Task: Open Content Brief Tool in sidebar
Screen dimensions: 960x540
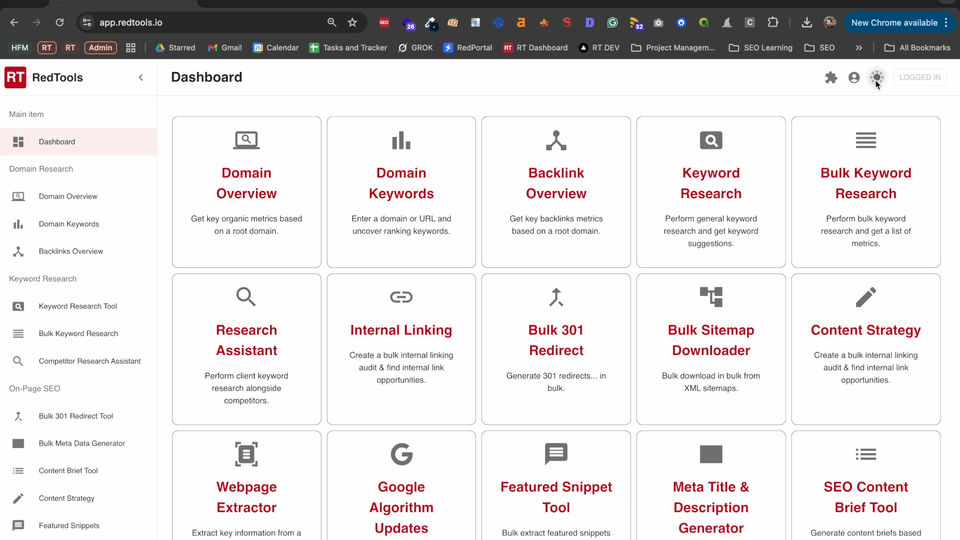Action: [78, 471]
